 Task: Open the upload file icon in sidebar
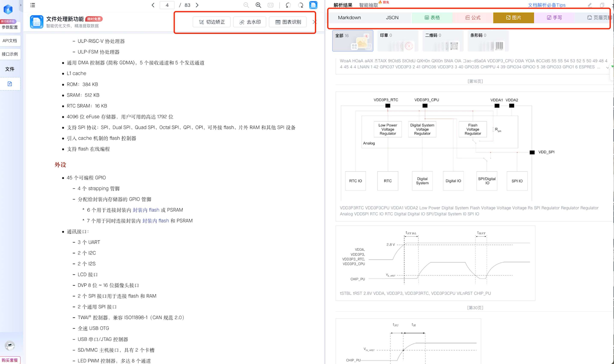pyautogui.click(x=10, y=84)
